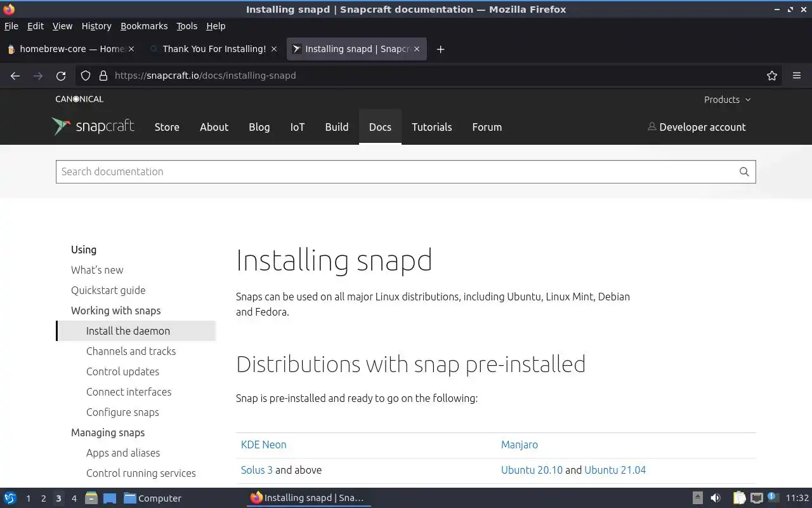
Task: Open the Firefox hamburger menu
Action: (x=797, y=76)
